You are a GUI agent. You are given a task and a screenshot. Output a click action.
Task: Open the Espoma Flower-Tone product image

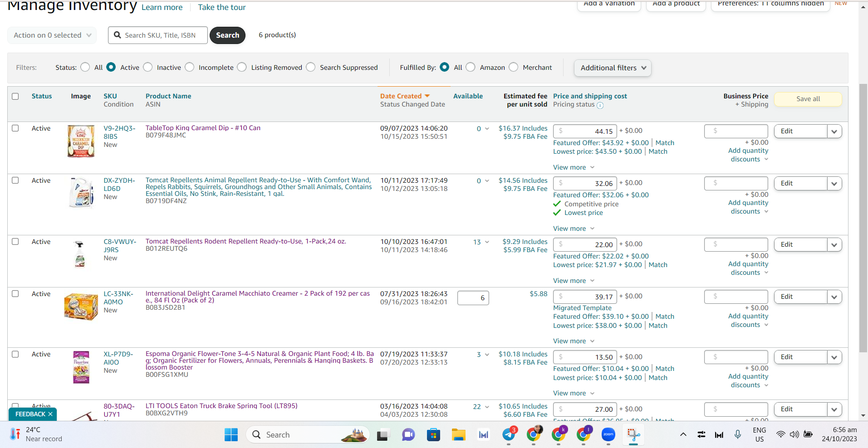[81, 367]
